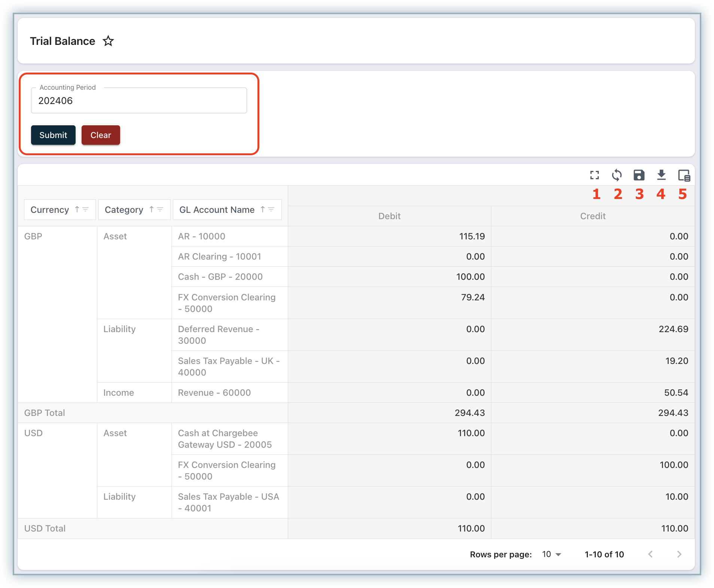Screen dimensions: 714x588
Task: Click the refresh data icon
Action: tap(617, 175)
